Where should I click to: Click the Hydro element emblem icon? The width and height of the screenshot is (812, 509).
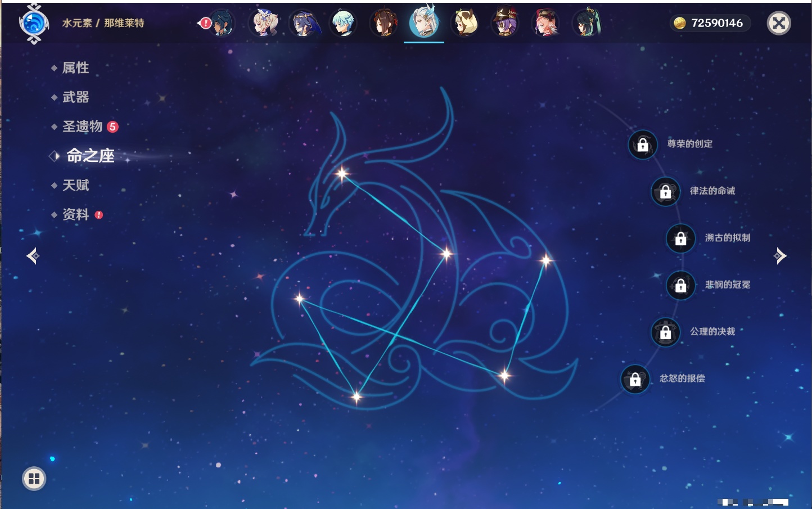coord(34,24)
